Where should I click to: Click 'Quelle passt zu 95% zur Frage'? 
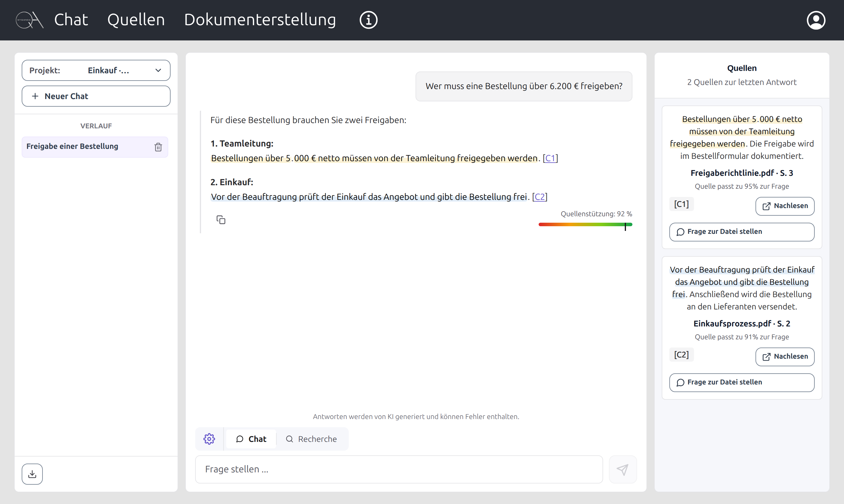pyautogui.click(x=742, y=186)
